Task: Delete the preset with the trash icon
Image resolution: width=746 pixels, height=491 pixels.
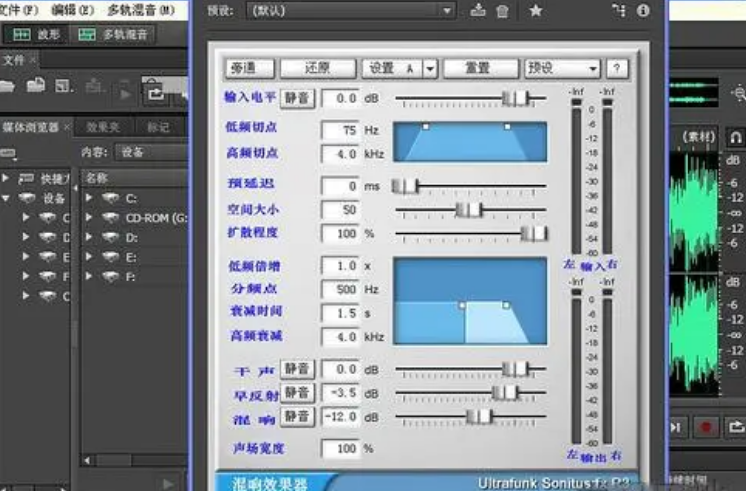Action: tap(502, 10)
